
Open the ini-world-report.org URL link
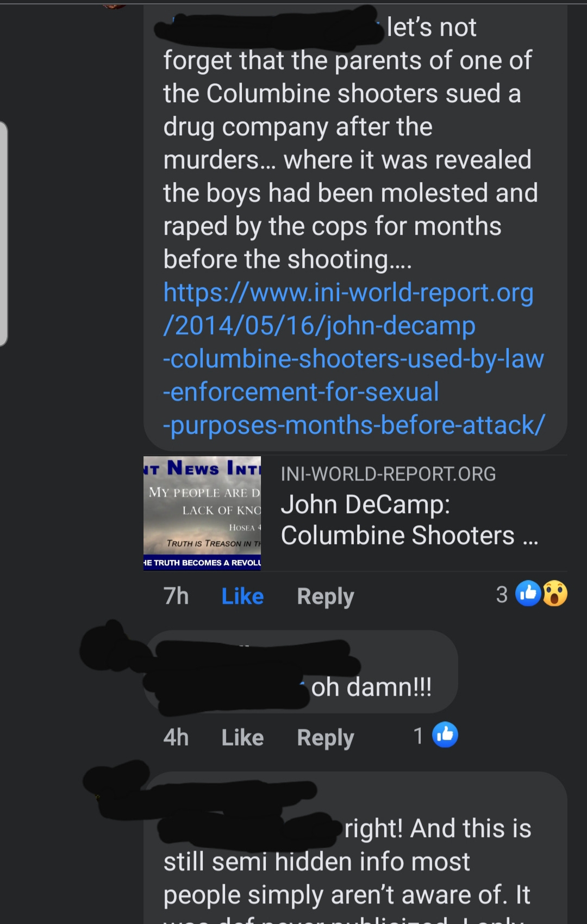(x=353, y=359)
